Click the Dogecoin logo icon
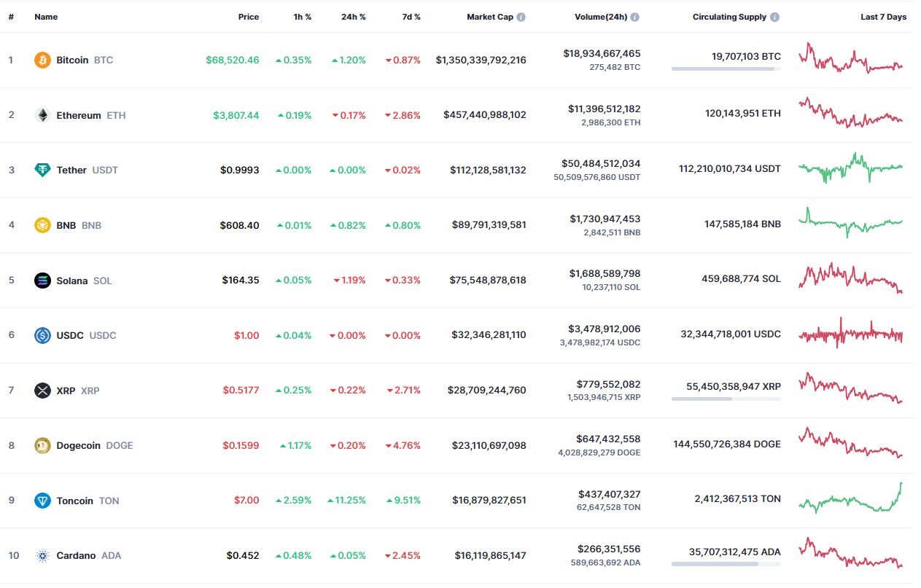 42,445
